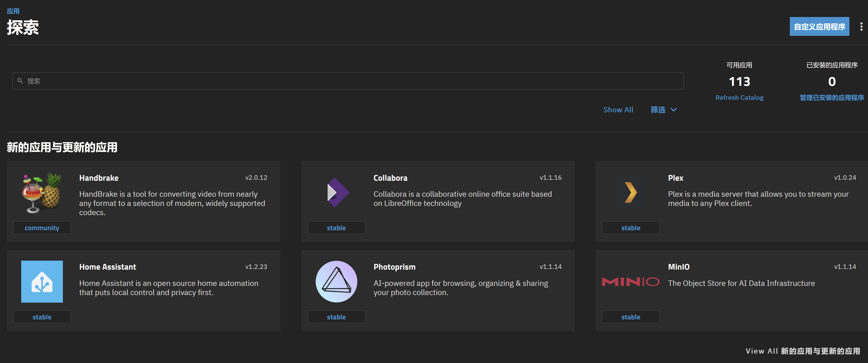
Task: Click the Handbrake pineapple cocktail icon
Action: click(42, 192)
